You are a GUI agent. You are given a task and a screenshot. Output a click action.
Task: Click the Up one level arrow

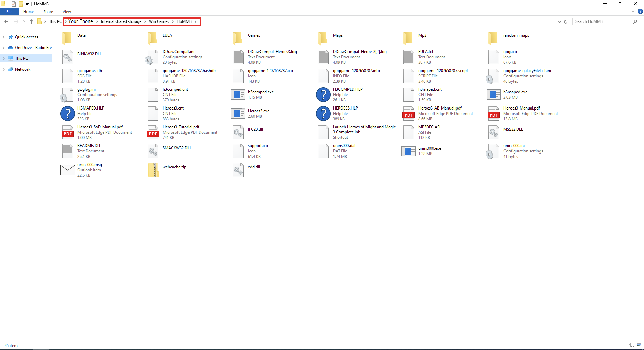pyautogui.click(x=31, y=21)
